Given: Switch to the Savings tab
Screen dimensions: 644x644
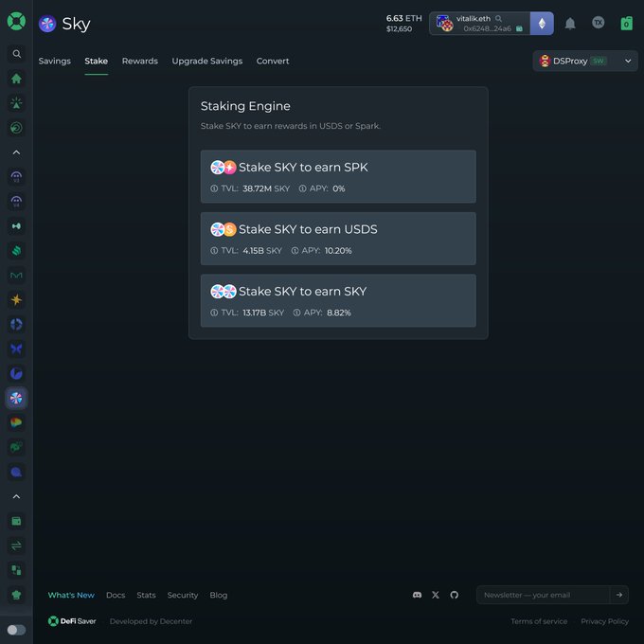Looking at the screenshot, I should (55, 61).
